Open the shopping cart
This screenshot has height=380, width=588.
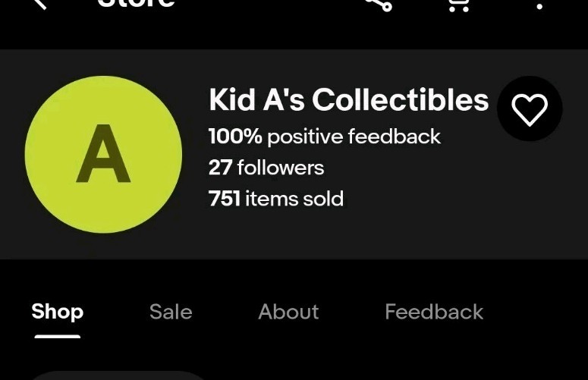coord(458,5)
